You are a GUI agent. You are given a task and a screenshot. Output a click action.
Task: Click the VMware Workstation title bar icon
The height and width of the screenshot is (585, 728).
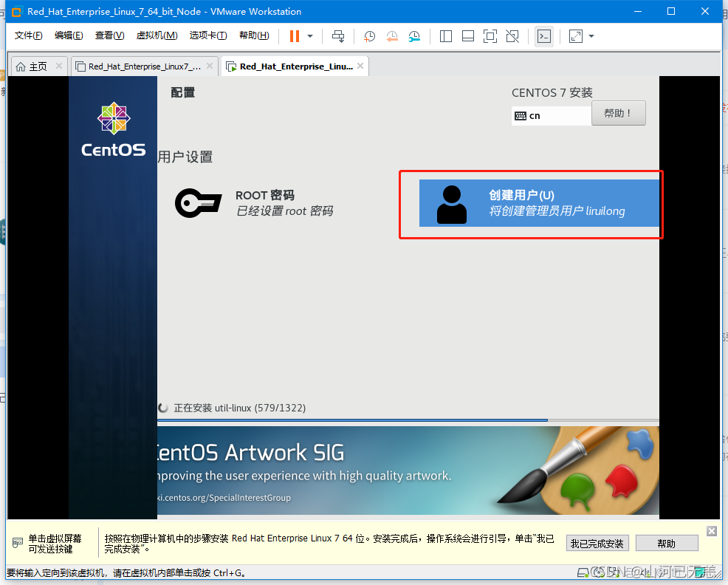pyautogui.click(x=17, y=12)
